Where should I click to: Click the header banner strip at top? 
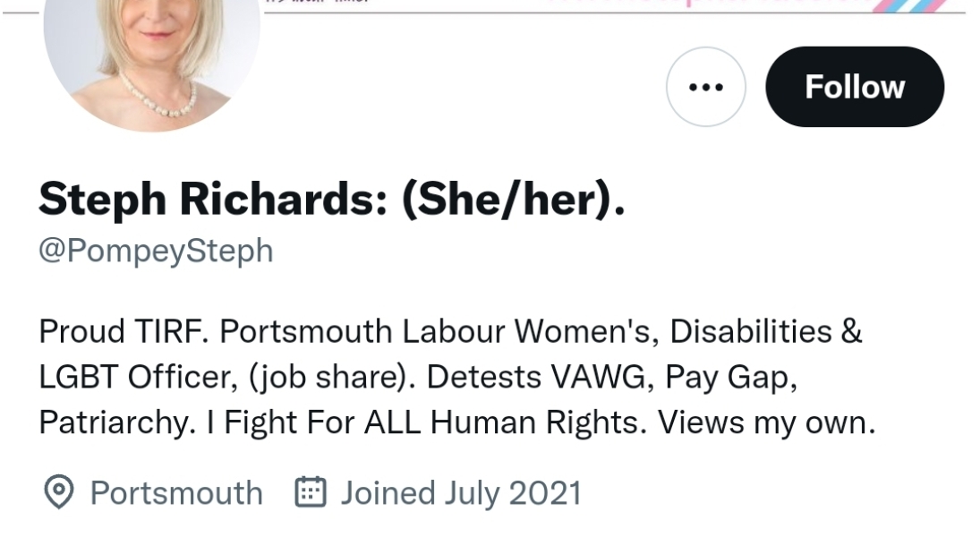pyautogui.click(x=618, y=5)
